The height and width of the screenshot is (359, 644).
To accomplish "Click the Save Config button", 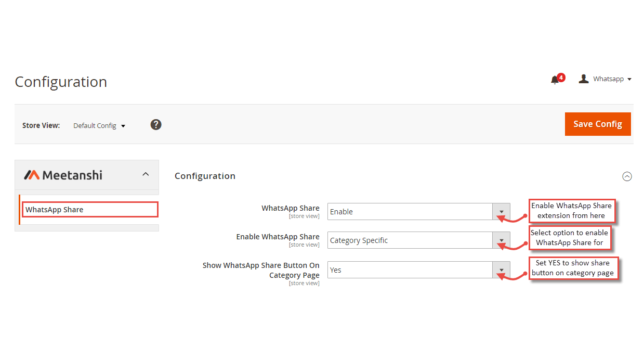I will point(598,124).
